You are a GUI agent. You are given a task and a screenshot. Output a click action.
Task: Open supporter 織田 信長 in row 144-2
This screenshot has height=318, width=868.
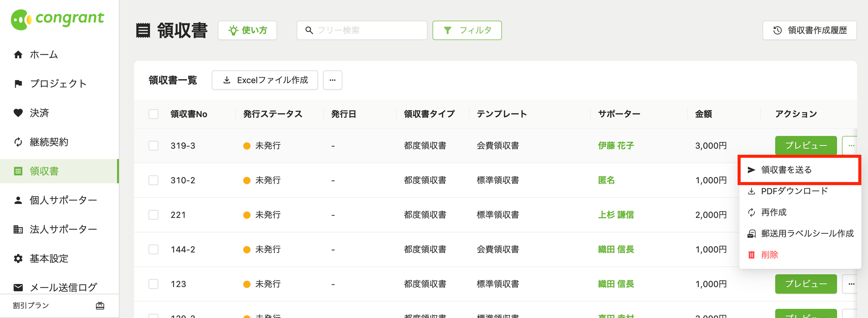616,249
